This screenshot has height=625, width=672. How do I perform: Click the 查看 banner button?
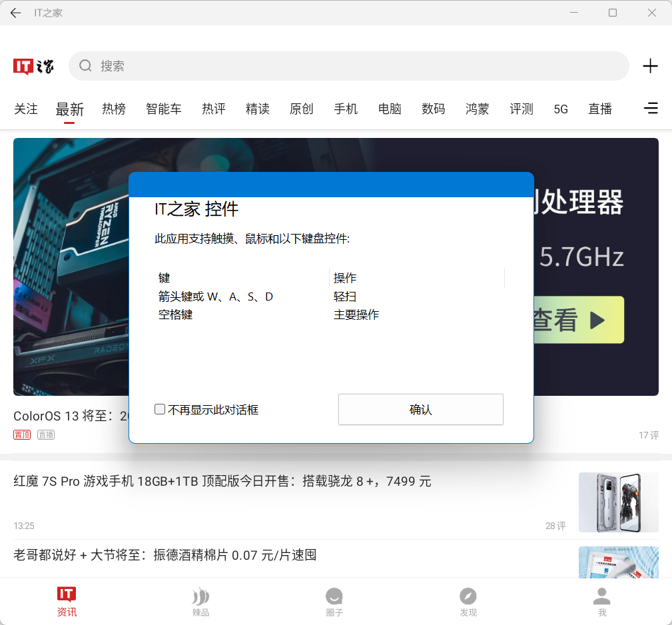pyautogui.click(x=579, y=320)
